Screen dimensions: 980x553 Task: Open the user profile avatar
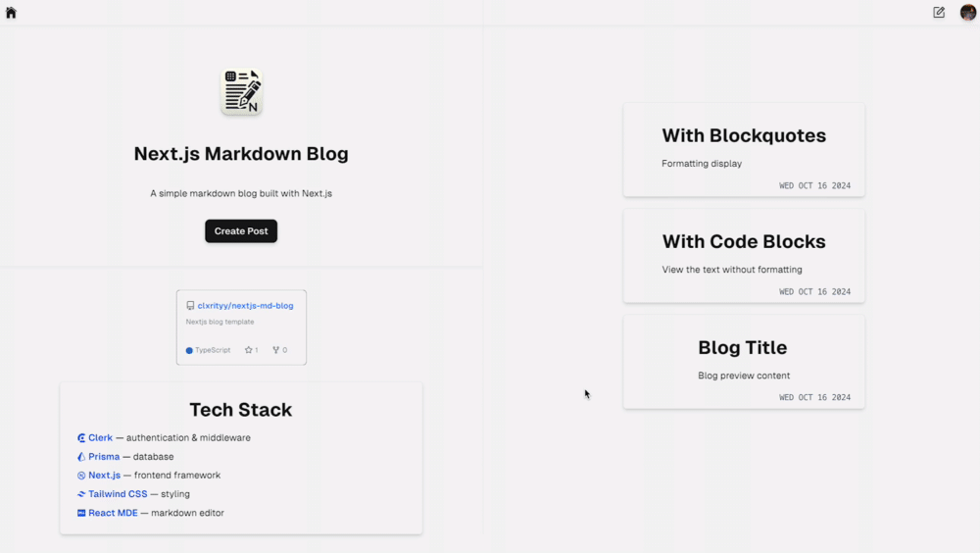click(x=968, y=13)
